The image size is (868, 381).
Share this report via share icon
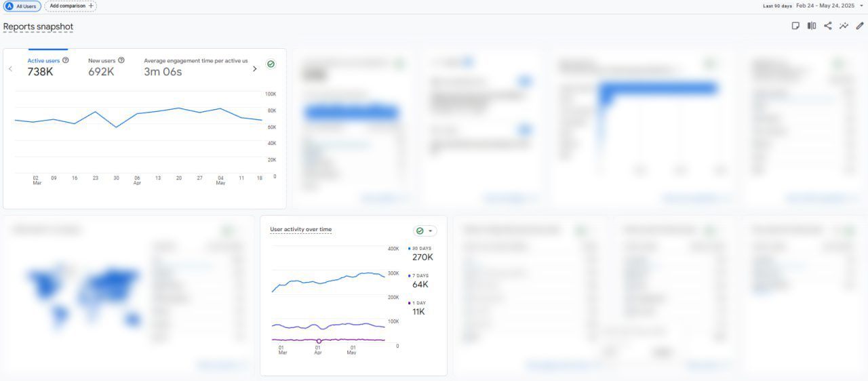(x=828, y=26)
